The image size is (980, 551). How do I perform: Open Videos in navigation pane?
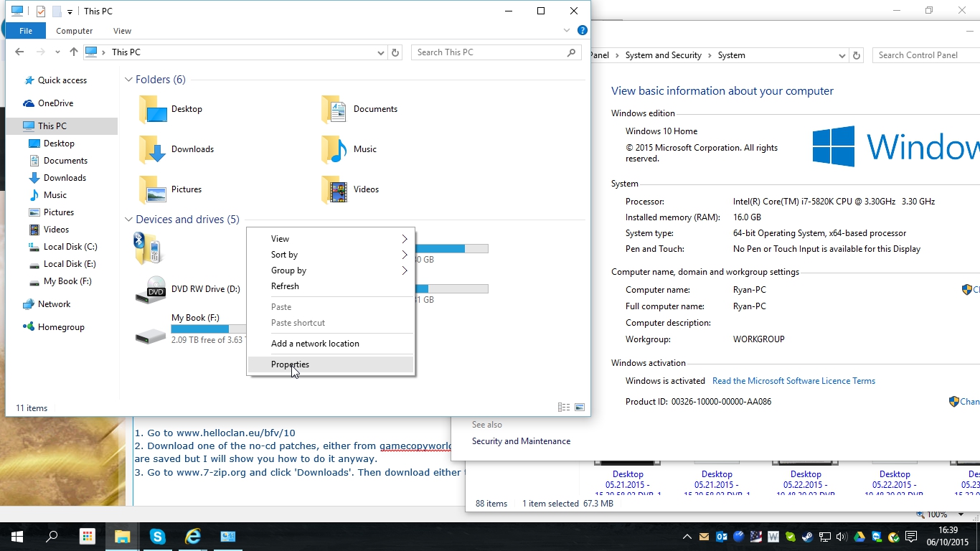(49, 230)
